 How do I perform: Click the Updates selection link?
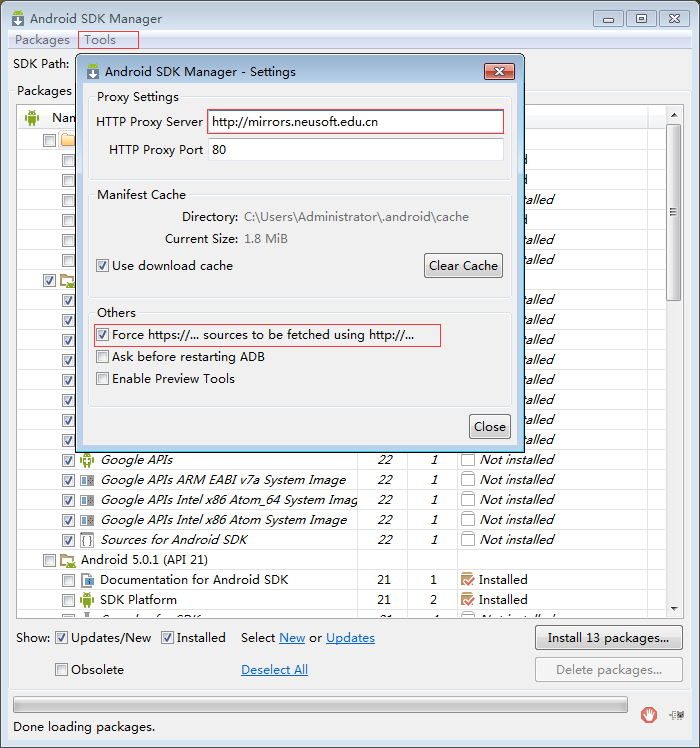[x=350, y=638]
